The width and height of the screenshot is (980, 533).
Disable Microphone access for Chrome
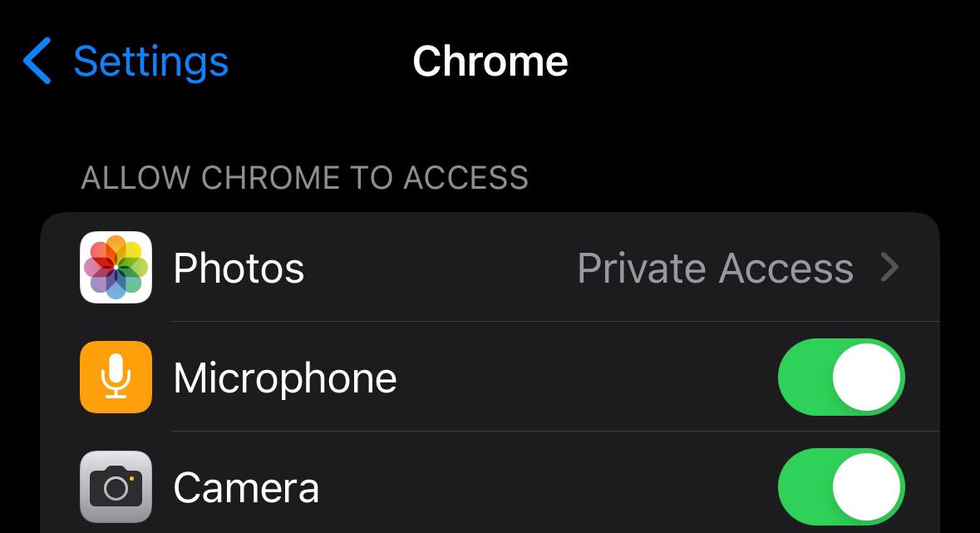[841, 377]
